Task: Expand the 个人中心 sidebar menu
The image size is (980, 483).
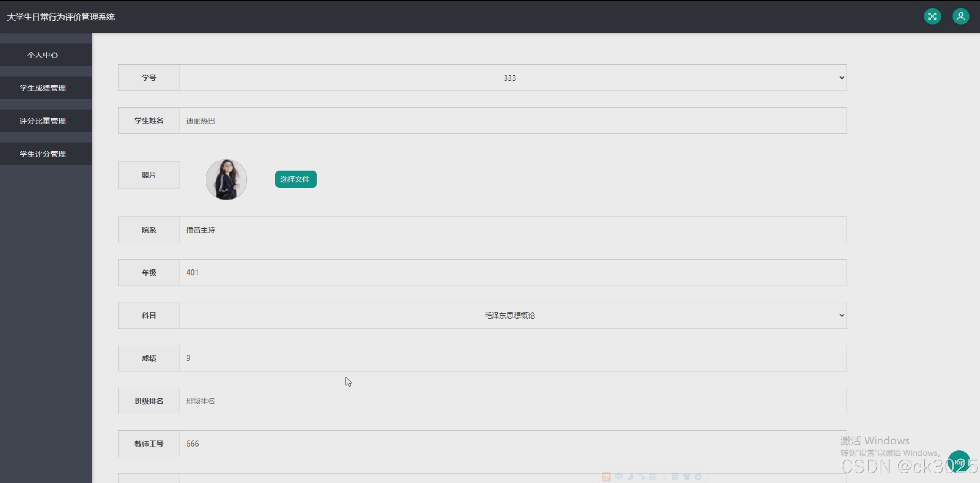Action: pos(43,55)
